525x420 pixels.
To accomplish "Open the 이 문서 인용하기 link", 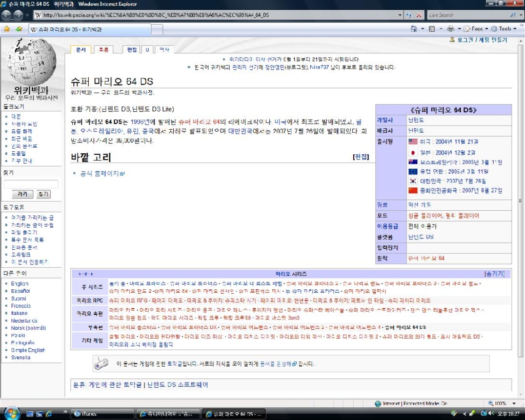I will [29, 262].
